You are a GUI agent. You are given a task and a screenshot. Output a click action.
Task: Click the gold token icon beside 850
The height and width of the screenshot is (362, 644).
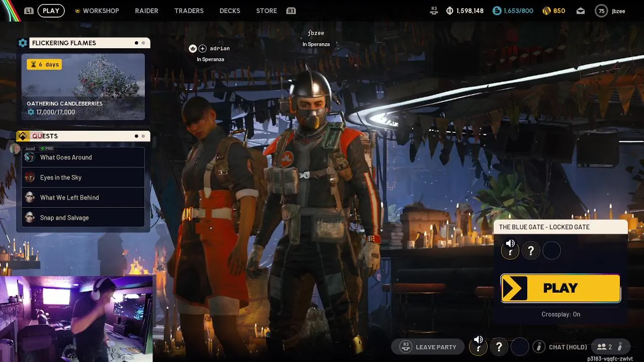point(546,11)
